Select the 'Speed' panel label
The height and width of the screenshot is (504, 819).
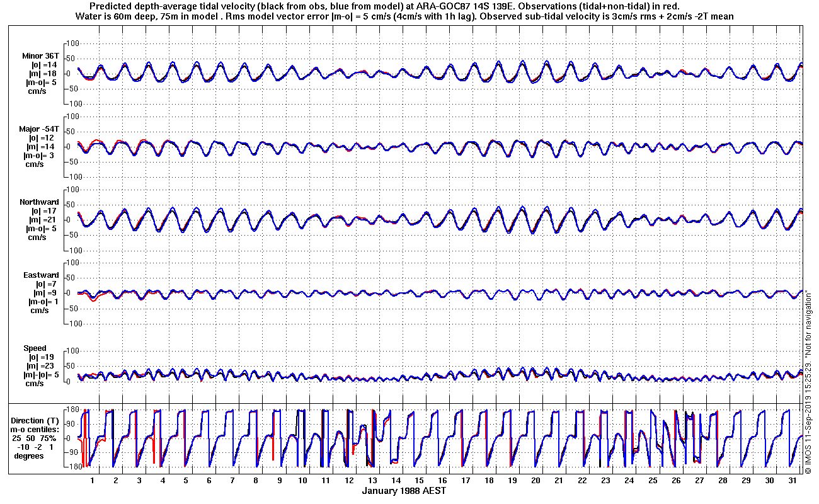(x=35, y=348)
